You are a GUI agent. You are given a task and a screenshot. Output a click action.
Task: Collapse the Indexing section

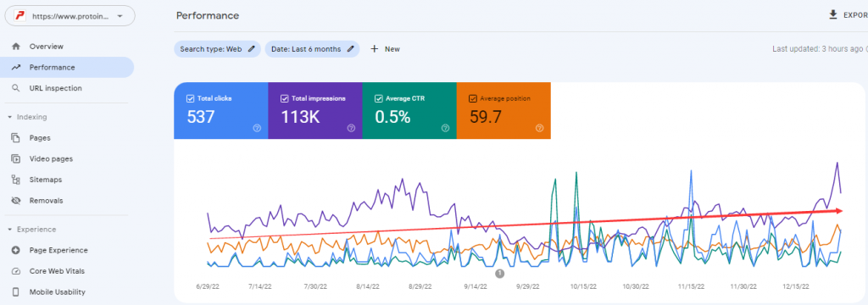click(10, 117)
